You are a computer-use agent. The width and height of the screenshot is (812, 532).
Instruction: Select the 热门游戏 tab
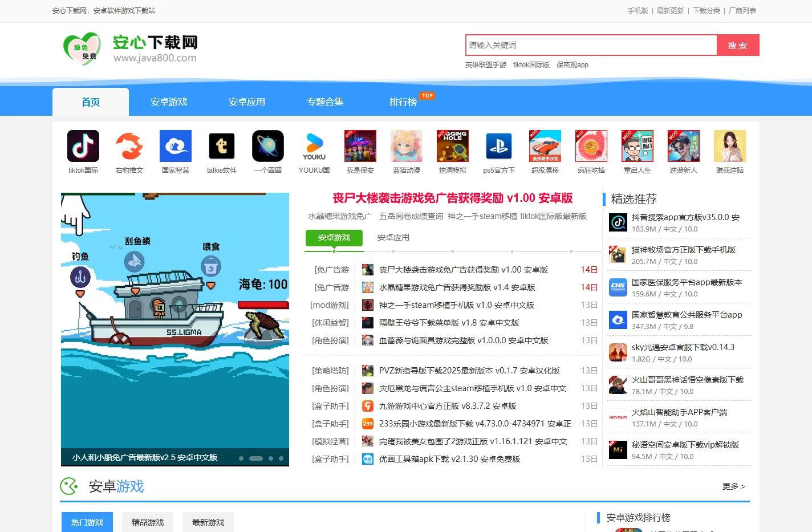tap(87, 522)
